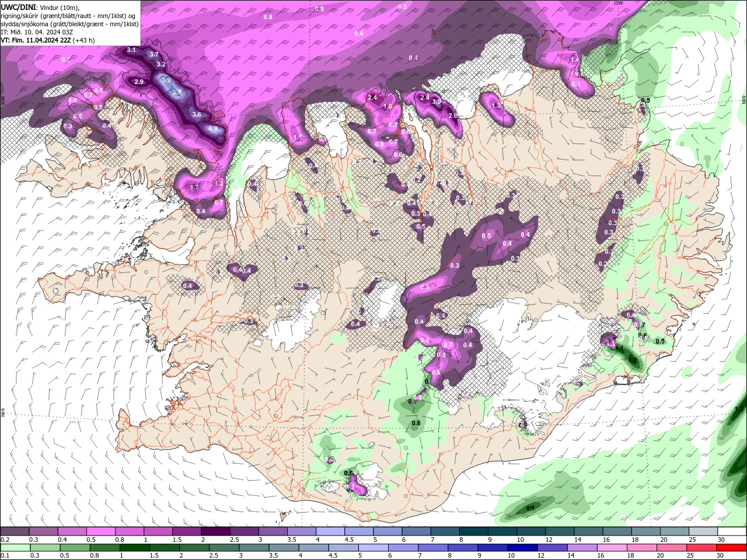Pick upper legend swatch between 7 and 8
Image resolution: width=747 pixels, height=560 pixels.
(x=445, y=531)
